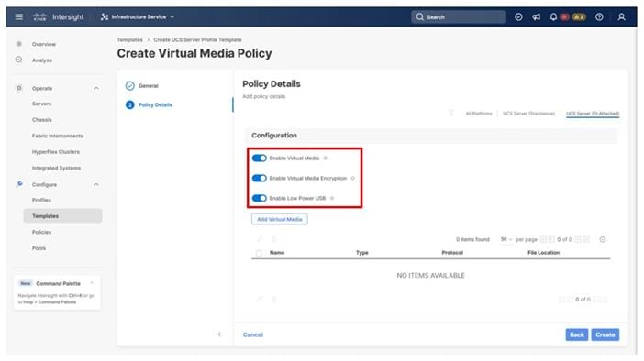This screenshot has width=644, height=361.
Task: Collapse the Configure section chevron
Action: point(96,184)
